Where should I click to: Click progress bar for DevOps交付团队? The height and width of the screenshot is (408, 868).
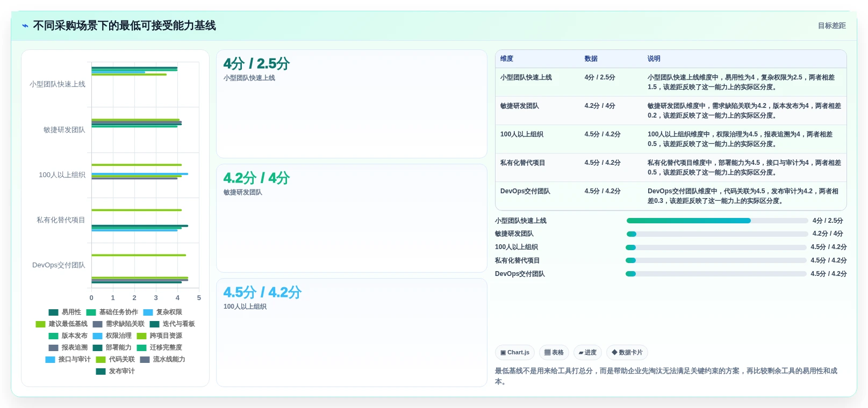pos(716,274)
